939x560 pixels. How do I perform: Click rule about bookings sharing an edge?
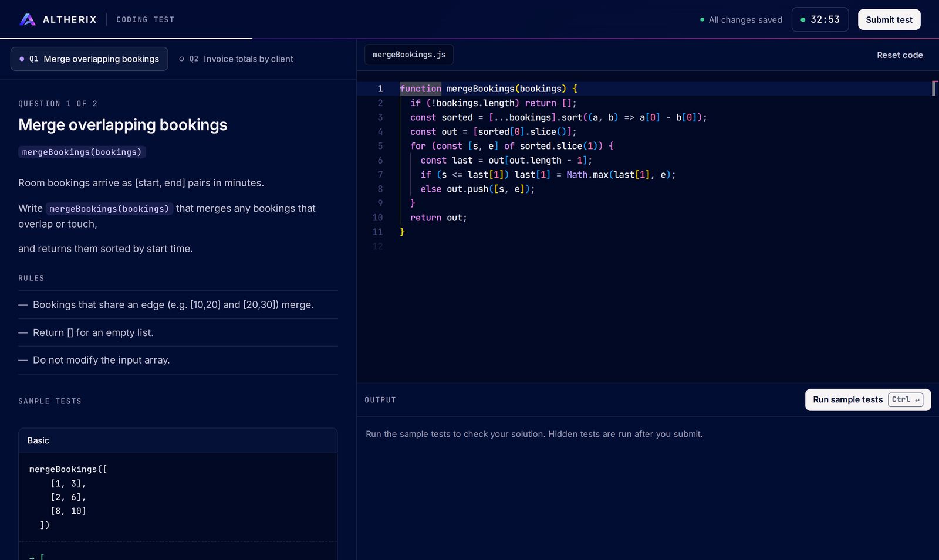(x=178, y=305)
